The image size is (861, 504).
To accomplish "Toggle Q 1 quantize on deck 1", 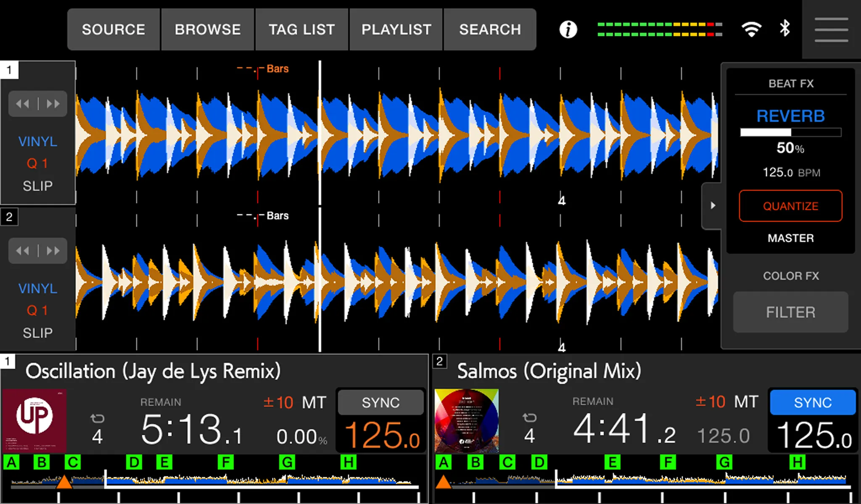I will coord(37,163).
